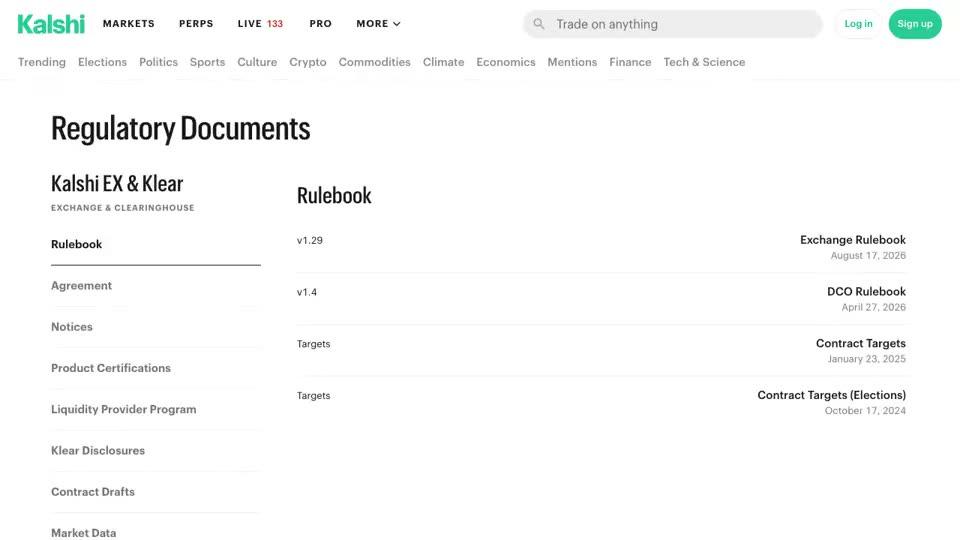Select the Mentions category
The height and width of the screenshot is (540, 960).
point(572,62)
